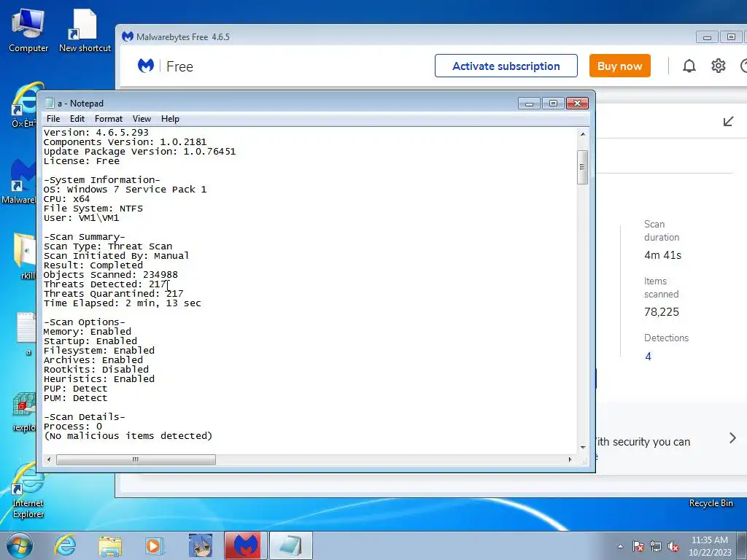Switch to Malwarebytes in the taskbar
747x560 pixels.
(245, 545)
